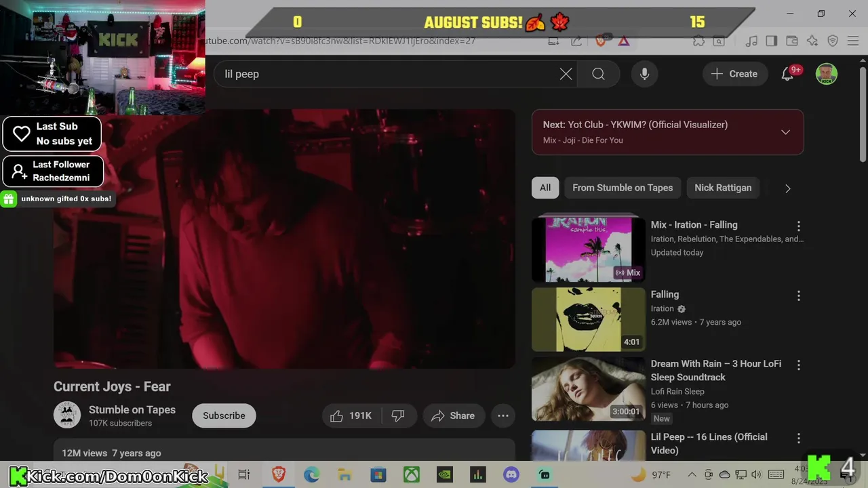
Task: Open NVIDIA app from the taskbar
Action: coord(444,474)
